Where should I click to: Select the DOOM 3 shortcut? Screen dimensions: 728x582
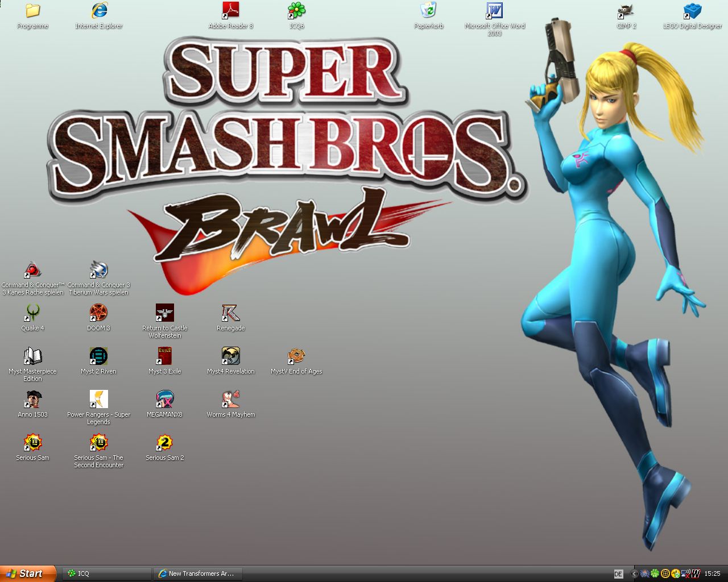98,313
